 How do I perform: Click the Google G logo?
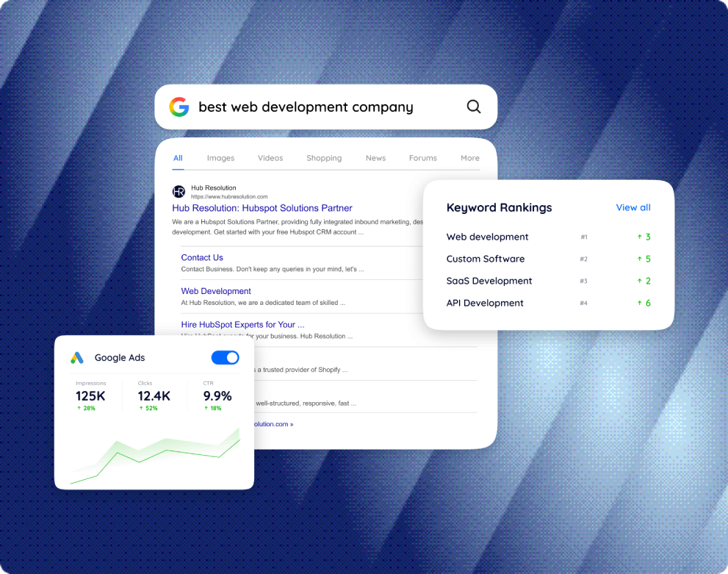click(179, 107)
